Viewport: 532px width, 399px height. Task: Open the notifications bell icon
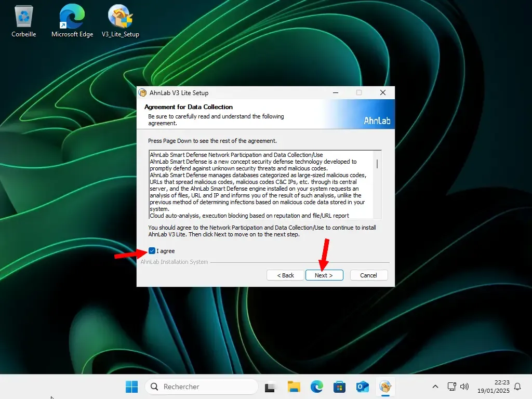pyautogui.click(x=517, y=387)
